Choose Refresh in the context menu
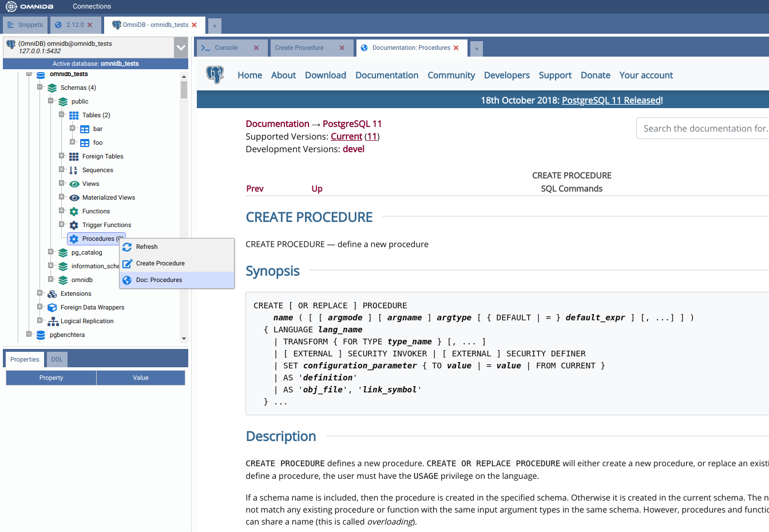Screen dimensions: 769x532 [147, 247]
